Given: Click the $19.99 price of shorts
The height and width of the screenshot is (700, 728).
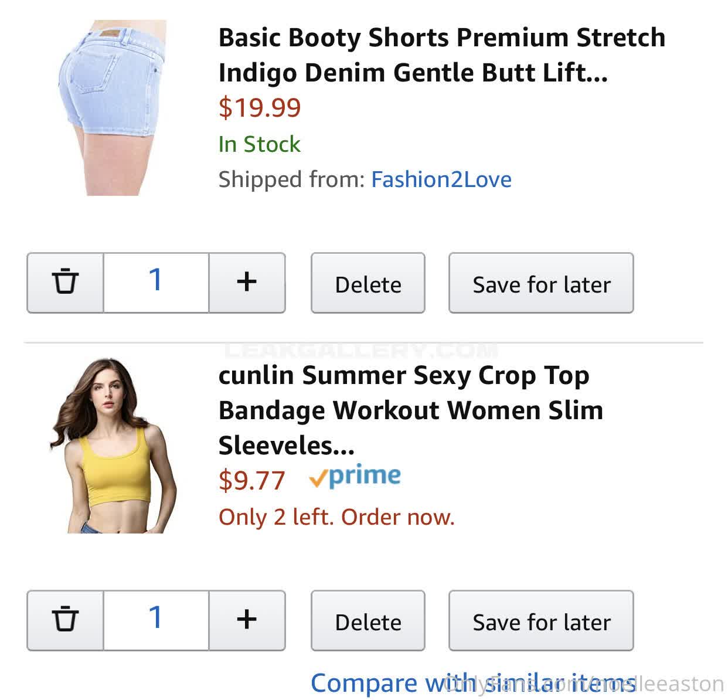Looking at the screenshot, I should (260, 107).
